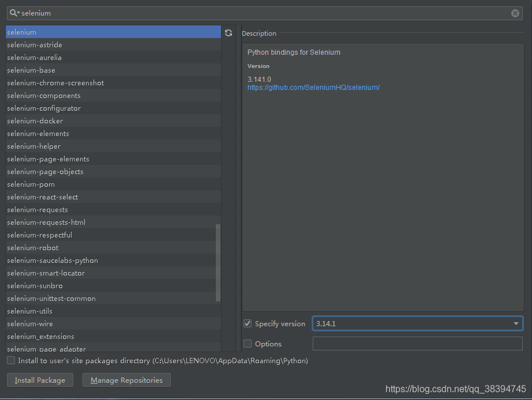
Task: Select selenium-base in the list
Action: click(x=113, y=70)
